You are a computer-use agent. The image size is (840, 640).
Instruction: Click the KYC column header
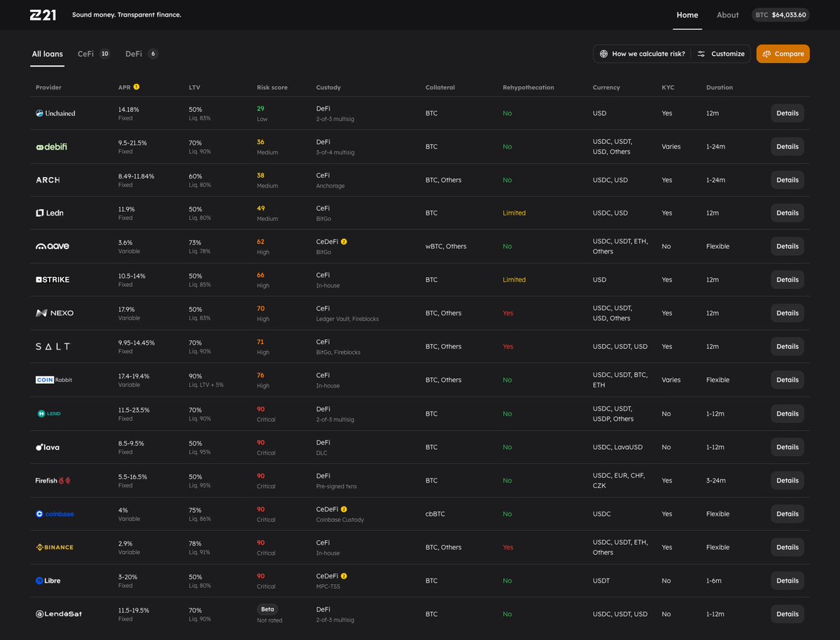(668, 87)
